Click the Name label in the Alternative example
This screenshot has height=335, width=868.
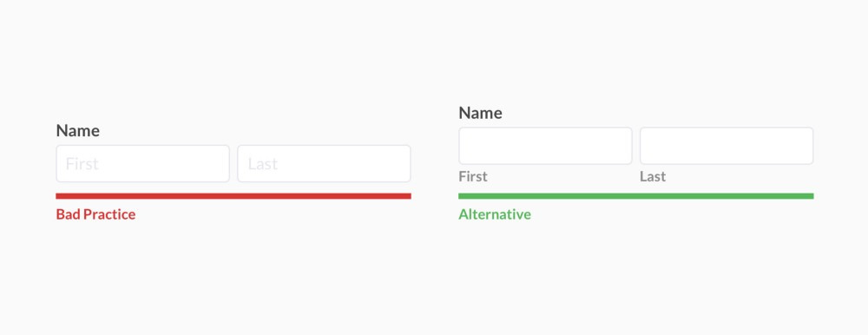click(481, 113)
